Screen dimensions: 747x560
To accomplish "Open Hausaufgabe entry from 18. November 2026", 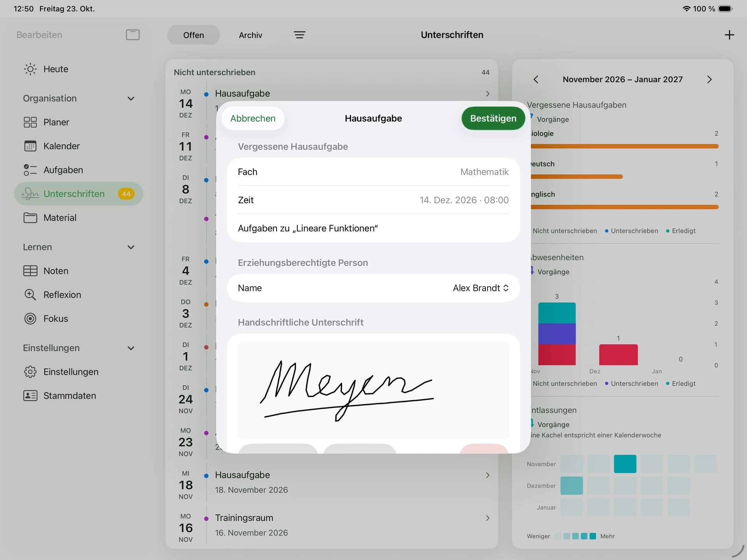I will 332,483.
